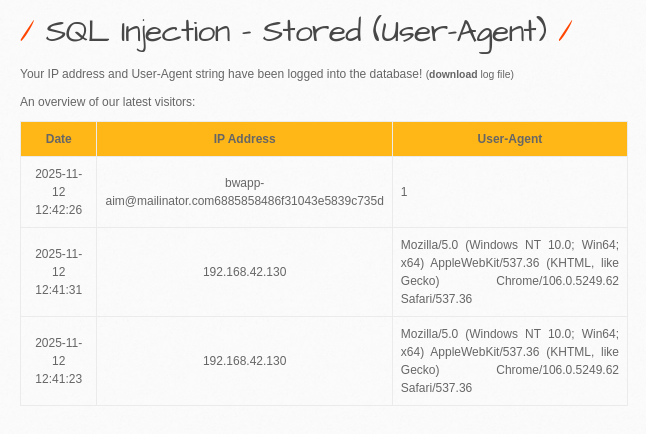The width and height of the screenshot is (646, 434).
Task: Click the User-Agent cell containing "1"
Action: click(404, 191)
